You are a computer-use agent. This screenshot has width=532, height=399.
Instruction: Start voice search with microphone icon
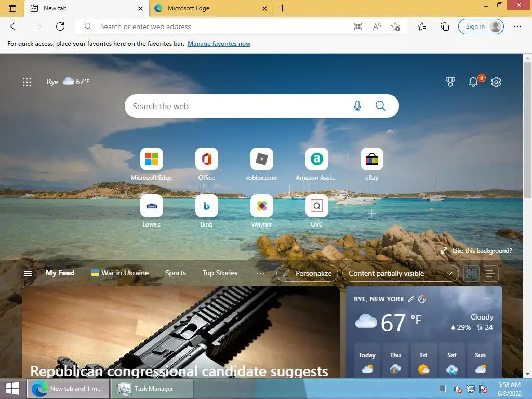click(x=357, y=106)
